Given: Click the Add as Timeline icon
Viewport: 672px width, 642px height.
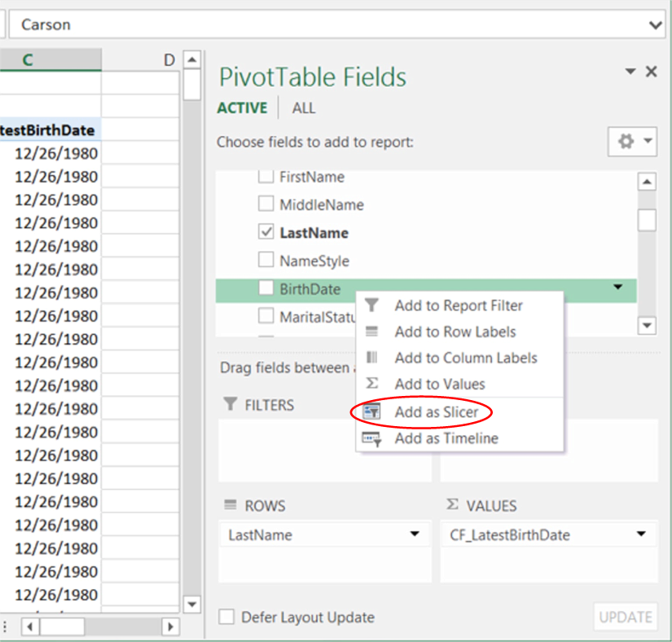Looking at the screenshot, I should tap(371, 438).
